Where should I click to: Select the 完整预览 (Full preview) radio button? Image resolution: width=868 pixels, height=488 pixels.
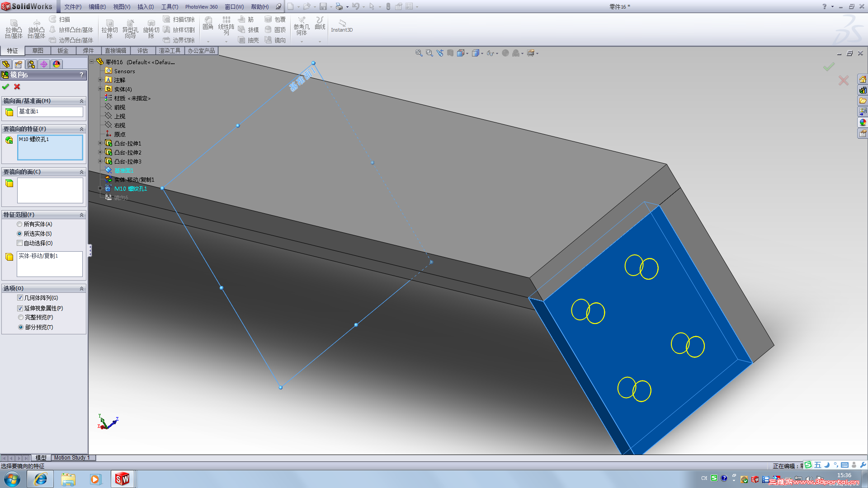coord(21,318)
